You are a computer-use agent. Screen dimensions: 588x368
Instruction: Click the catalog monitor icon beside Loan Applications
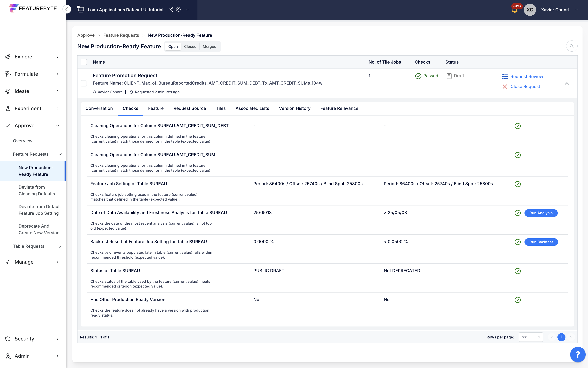80,10
